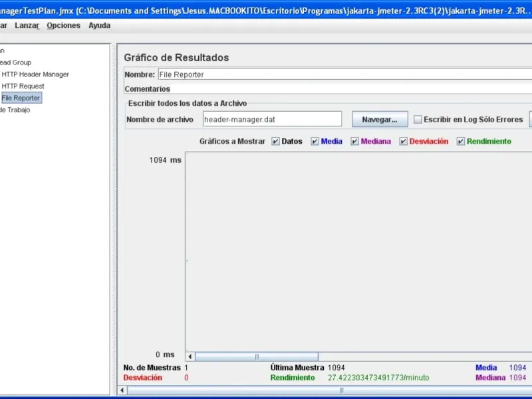Click the Última Muestra value 1094
This screenshot has width=532, height=399.
point(336,368)
